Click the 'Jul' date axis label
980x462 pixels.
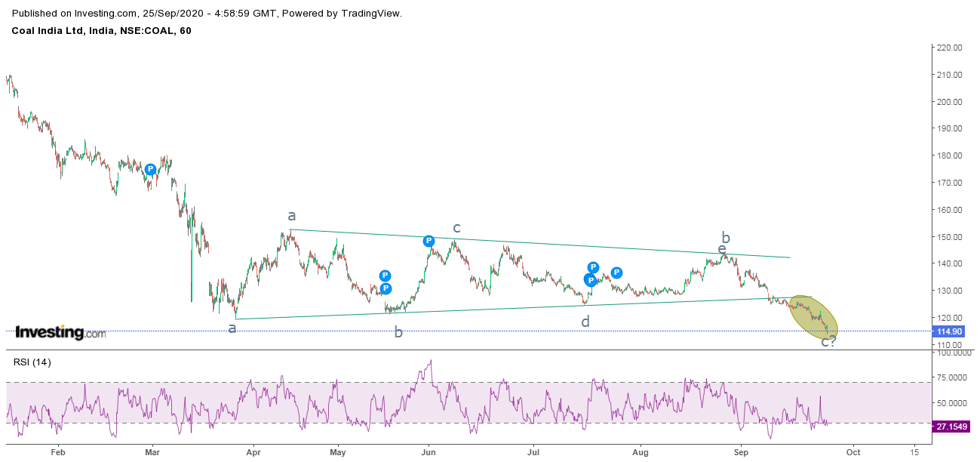pos(533,453)
